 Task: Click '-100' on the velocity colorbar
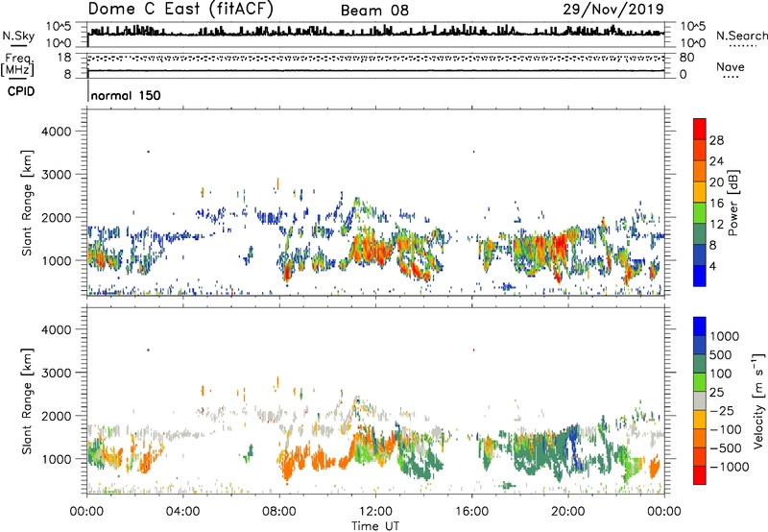tap(725, 429)
